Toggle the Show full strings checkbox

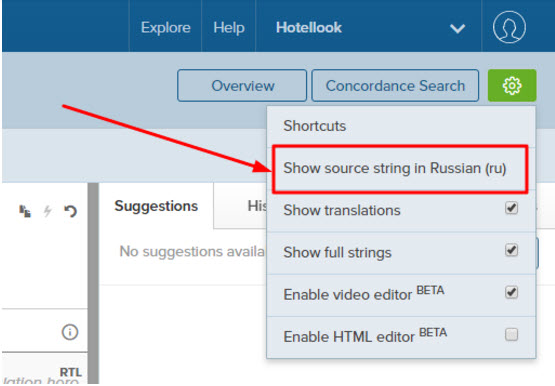[x=511, y=250]
